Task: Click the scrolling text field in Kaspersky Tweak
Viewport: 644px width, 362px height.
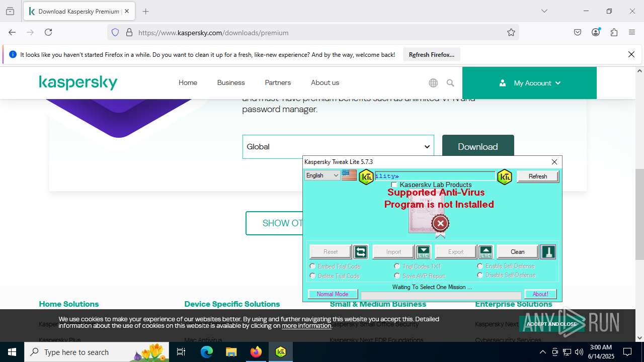Action: [x=435, y=176]
